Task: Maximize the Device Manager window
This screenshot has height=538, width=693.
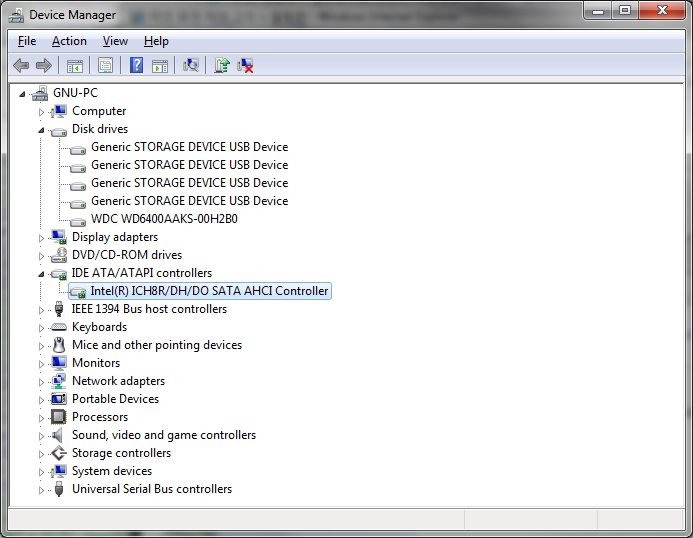Action: [624, 11]
